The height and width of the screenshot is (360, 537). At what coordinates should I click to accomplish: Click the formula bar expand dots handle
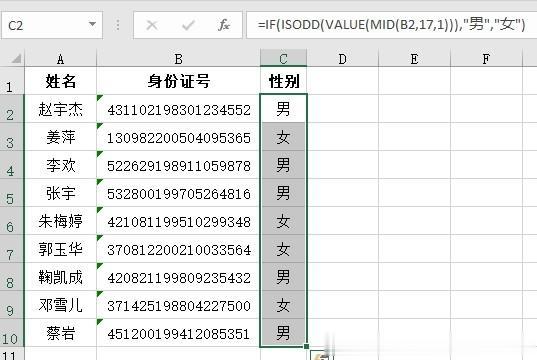pos(118,25)
